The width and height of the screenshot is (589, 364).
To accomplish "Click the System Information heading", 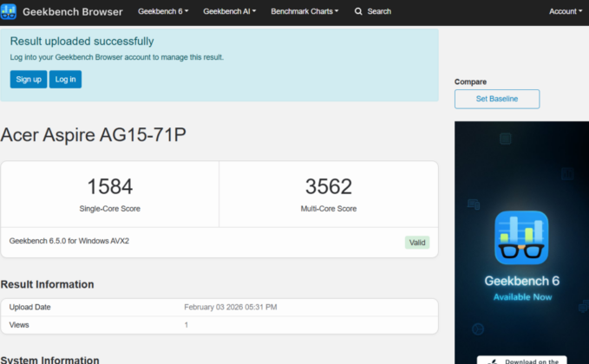I will pyautogui.click(x=50, y=360).
